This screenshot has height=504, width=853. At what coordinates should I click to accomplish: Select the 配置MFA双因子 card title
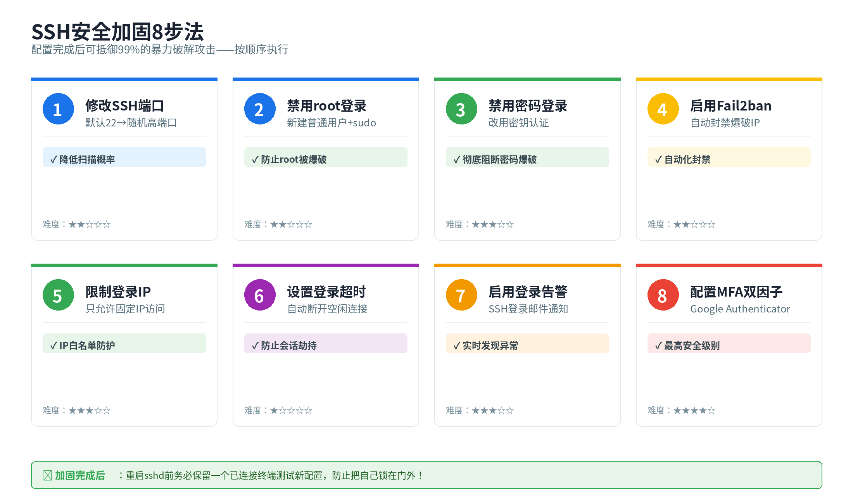(x=736, y=292)
